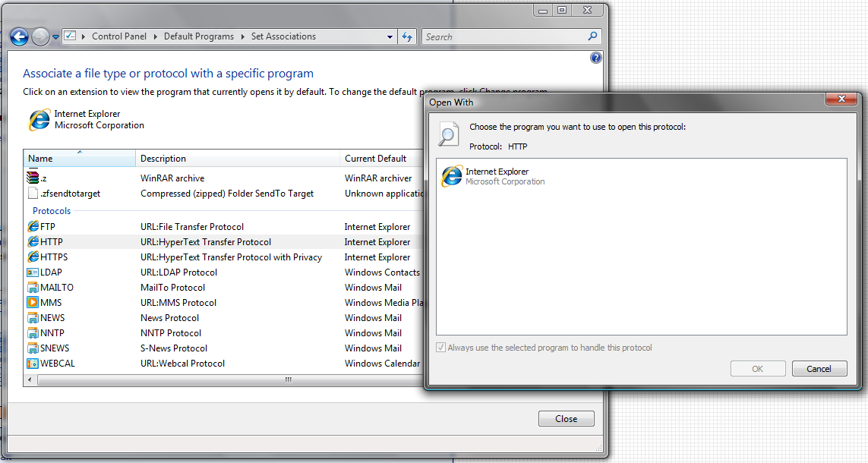868x463 pixels.
Task: Click URL:HyperText Transfer Protocol with Privacy text
Action: 232,257
